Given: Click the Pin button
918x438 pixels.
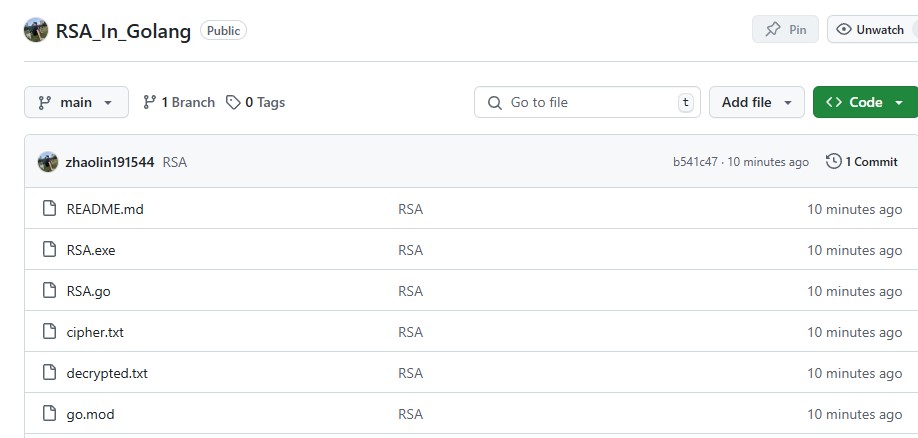Looking at the screenshot, I should (785, 30).
